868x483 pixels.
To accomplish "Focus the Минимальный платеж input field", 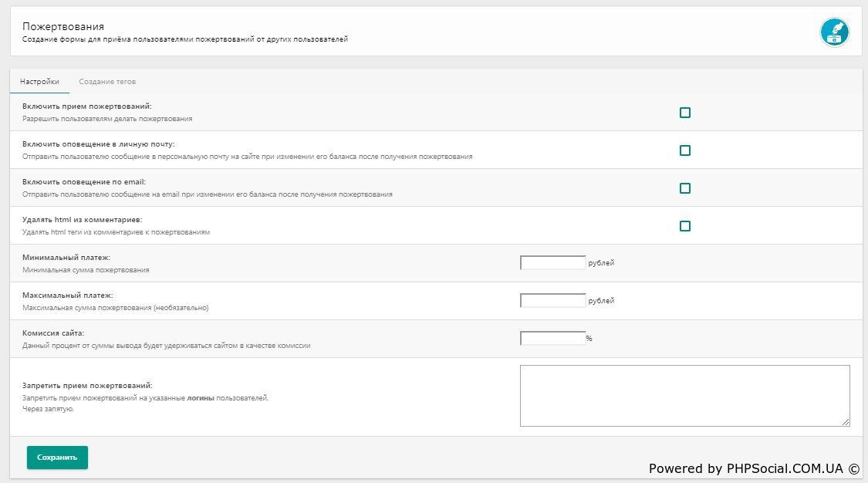I will [553, 263].
